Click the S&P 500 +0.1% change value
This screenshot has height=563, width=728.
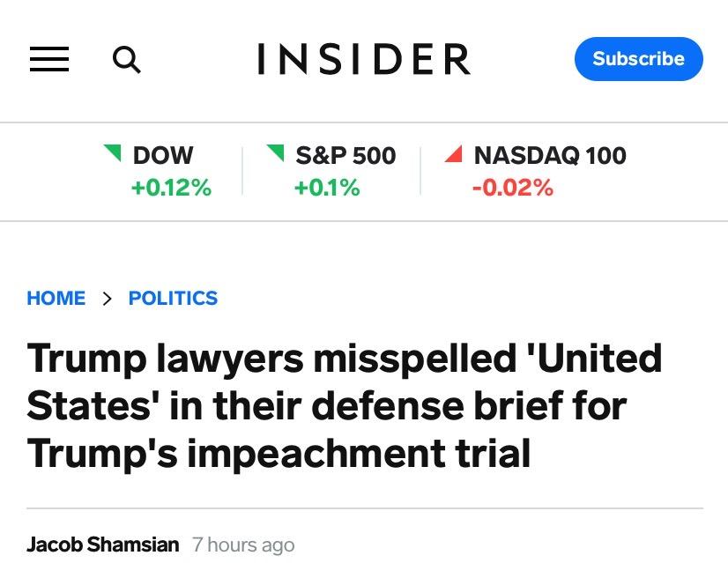click(327, 187)
